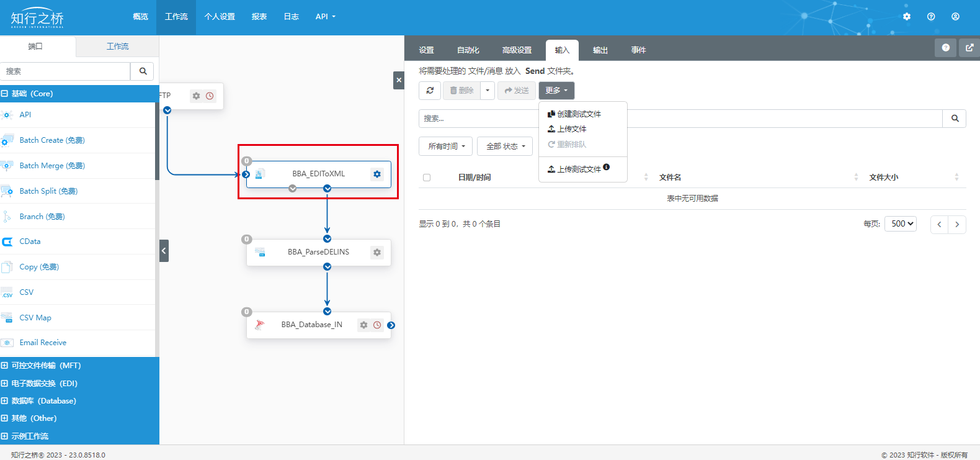Click the refresh icon in input toolbar
Image resolution: width=980 pixels, height=460 pixels.
tap(430, 91)
